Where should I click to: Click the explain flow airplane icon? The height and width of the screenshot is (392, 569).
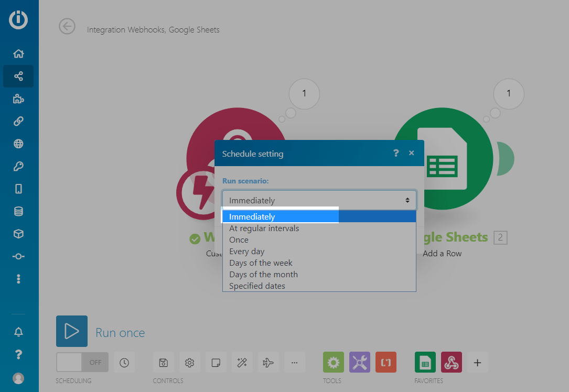[269, 362]
